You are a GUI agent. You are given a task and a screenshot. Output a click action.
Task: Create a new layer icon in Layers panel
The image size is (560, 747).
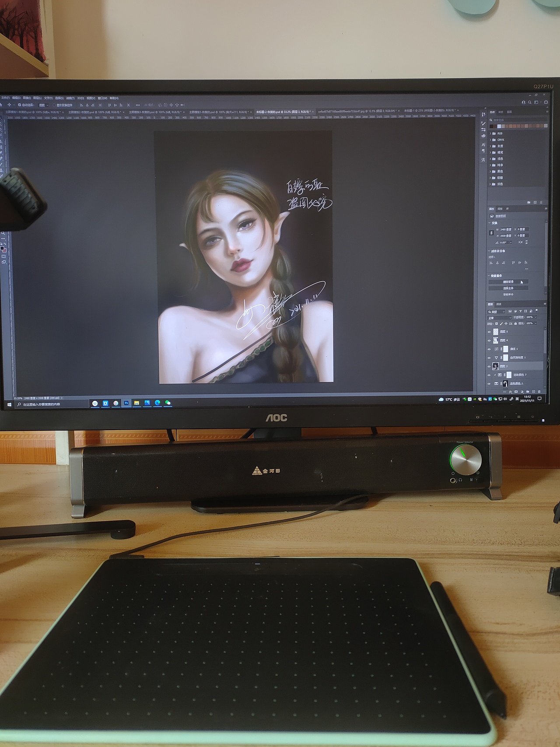click(x=533, y=392)
